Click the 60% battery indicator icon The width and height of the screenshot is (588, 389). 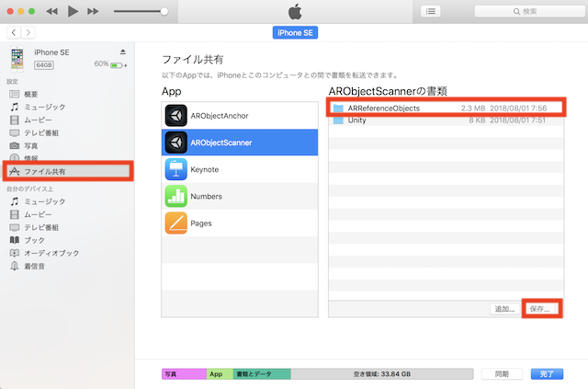pos(117,65)
